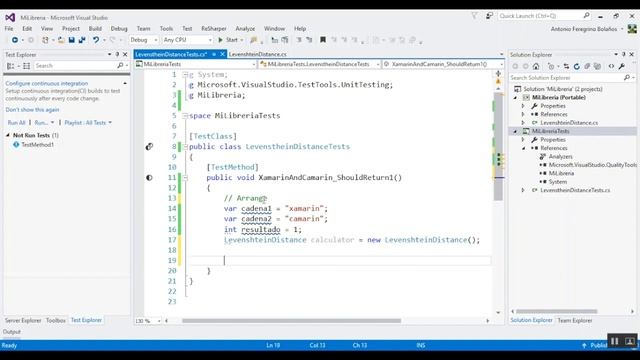Click the Show All Files icon in Solution Explorer
The image size is (640, 360).
coord(598,66)
